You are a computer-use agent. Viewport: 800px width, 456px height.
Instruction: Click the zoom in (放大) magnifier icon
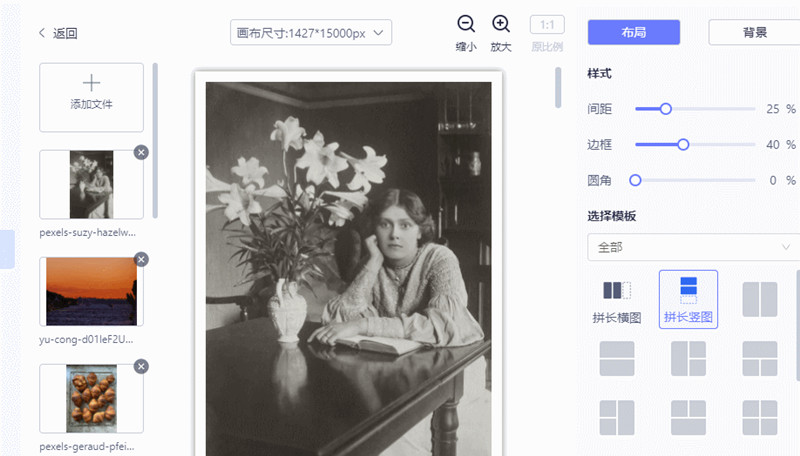click(501, 25)
